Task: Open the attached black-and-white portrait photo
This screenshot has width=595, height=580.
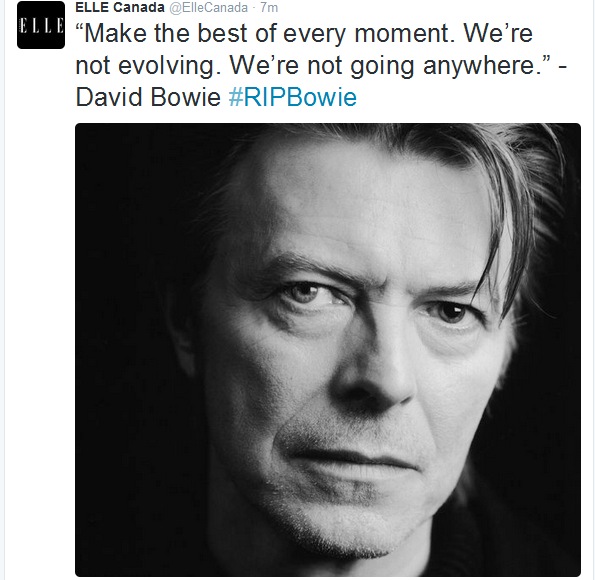Action: coord(328,350)
